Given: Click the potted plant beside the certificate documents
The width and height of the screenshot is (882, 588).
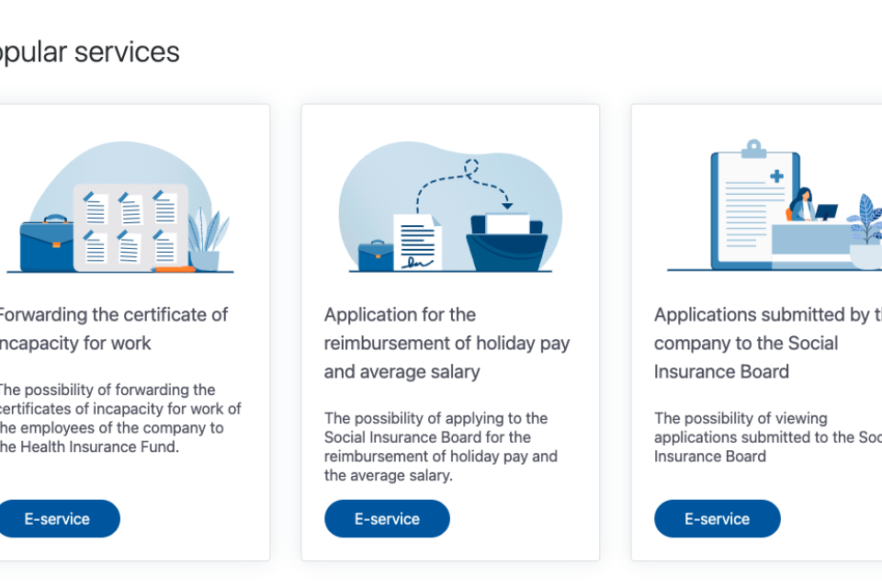Looking at the screenshot, I should (x=208, y=241).
